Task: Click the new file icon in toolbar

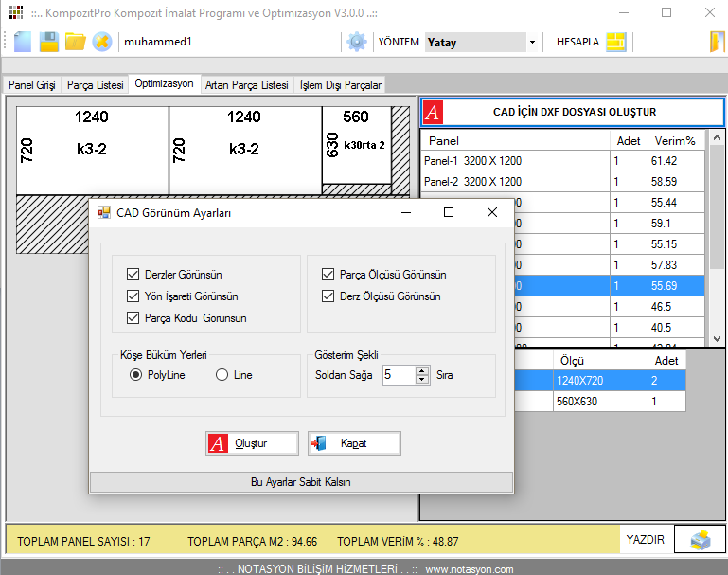Action: 22,42
